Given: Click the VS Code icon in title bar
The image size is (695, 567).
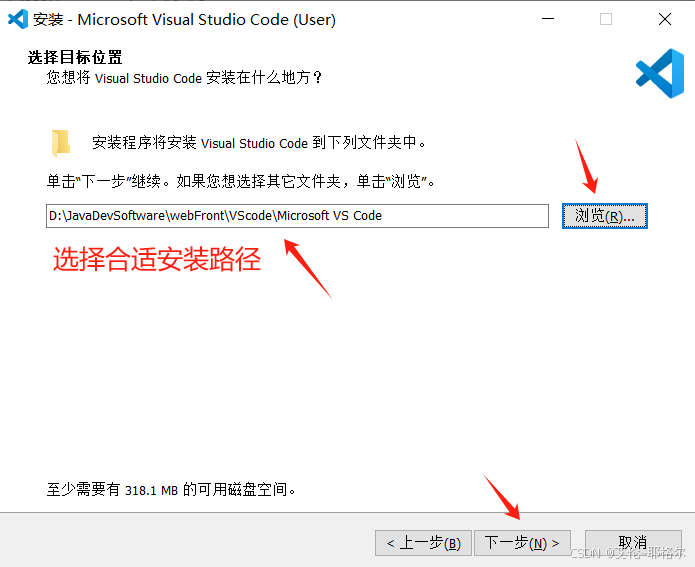Looking at the screenshot, I should point(18,20).
